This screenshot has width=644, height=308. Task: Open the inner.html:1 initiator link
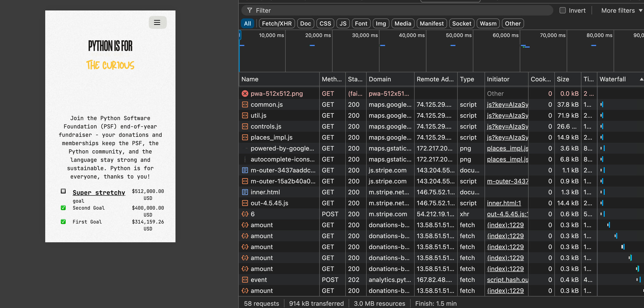click(504, 203)
